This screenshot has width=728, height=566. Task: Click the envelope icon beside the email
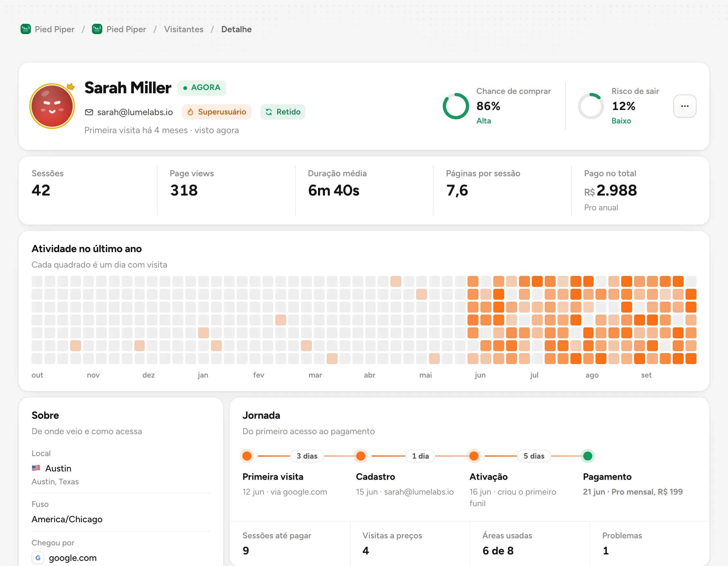(89, 112)
